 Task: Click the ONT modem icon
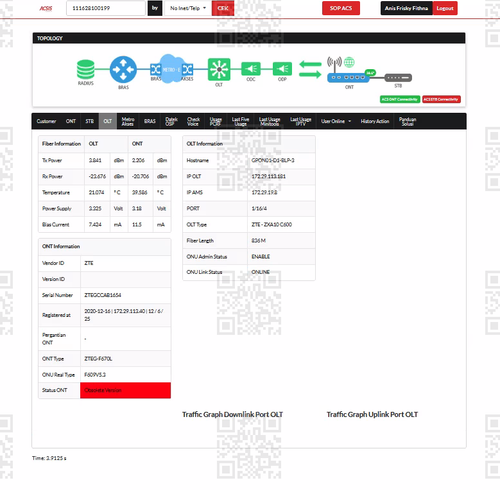pyautogui.click(x=348, y=77)
